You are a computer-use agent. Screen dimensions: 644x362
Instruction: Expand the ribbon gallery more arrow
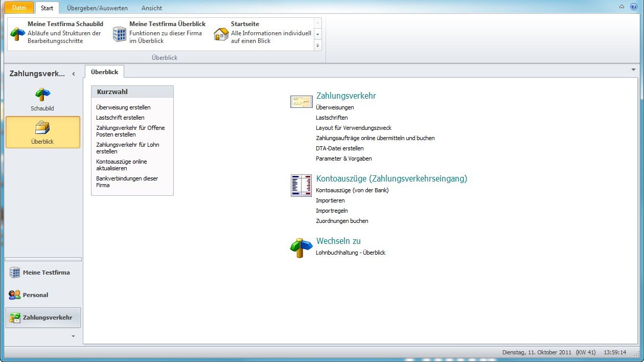point(317,46)
